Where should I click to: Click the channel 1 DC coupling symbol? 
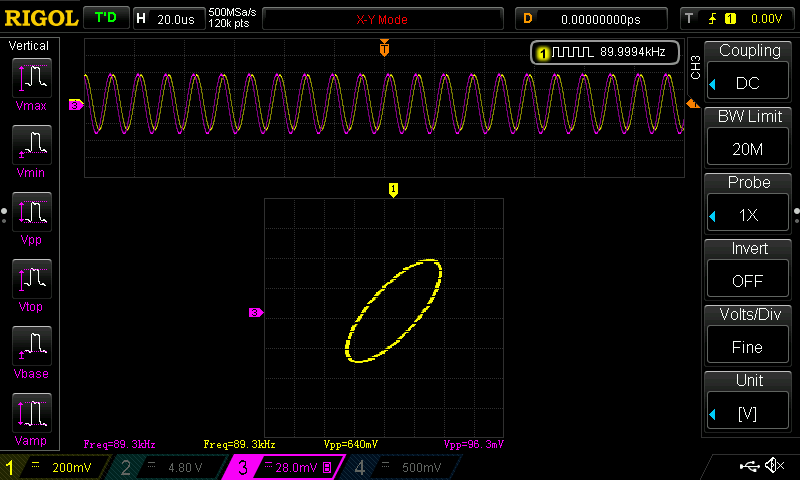tap(35, 465)
